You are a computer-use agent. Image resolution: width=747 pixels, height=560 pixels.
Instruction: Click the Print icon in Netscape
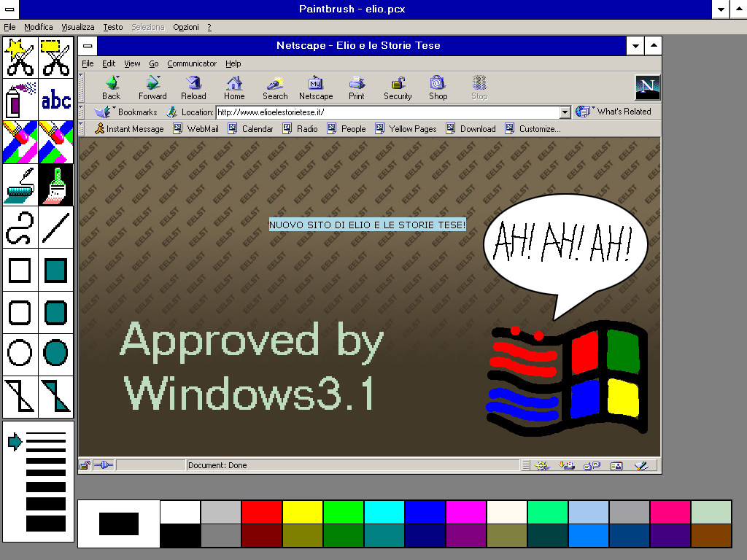click(356, 88)
